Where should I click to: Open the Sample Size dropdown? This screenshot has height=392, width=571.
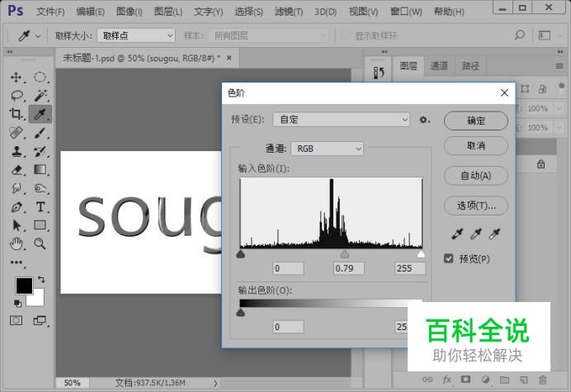(136, 35)
